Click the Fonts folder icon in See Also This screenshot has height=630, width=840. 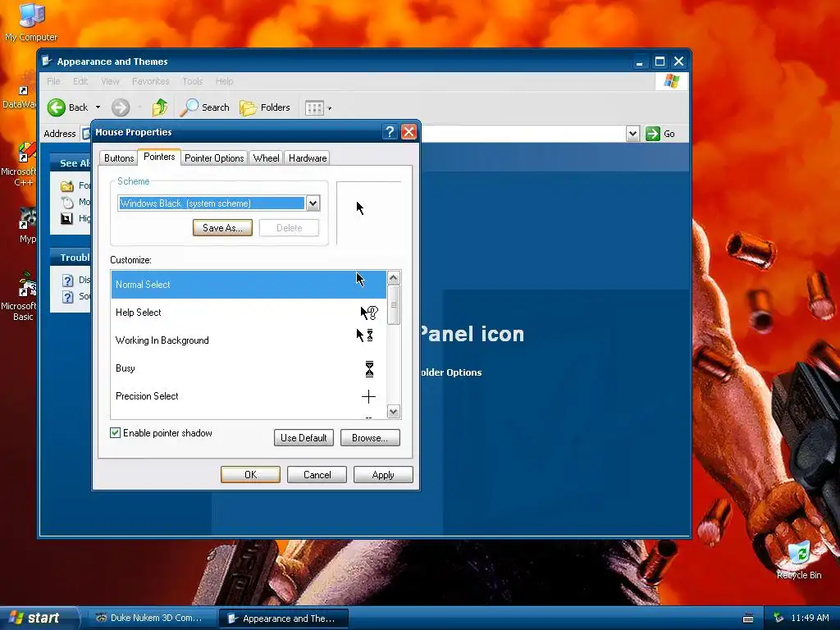[67, 186]
